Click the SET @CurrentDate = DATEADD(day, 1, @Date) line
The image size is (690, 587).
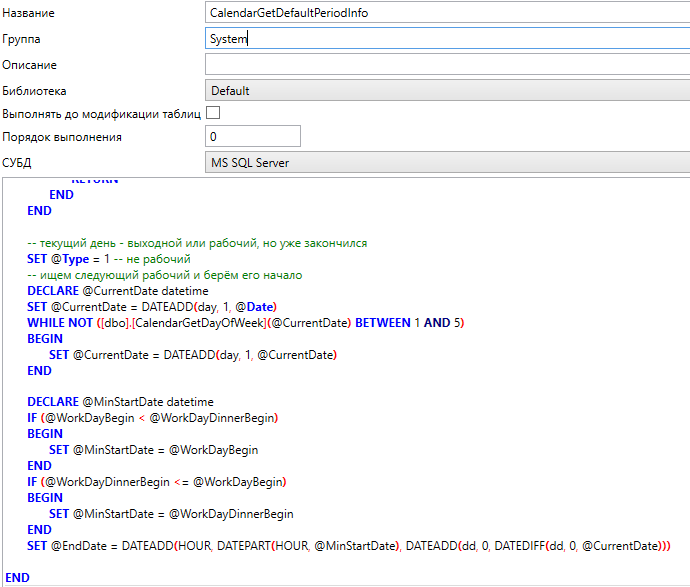(x=152, y=307)
